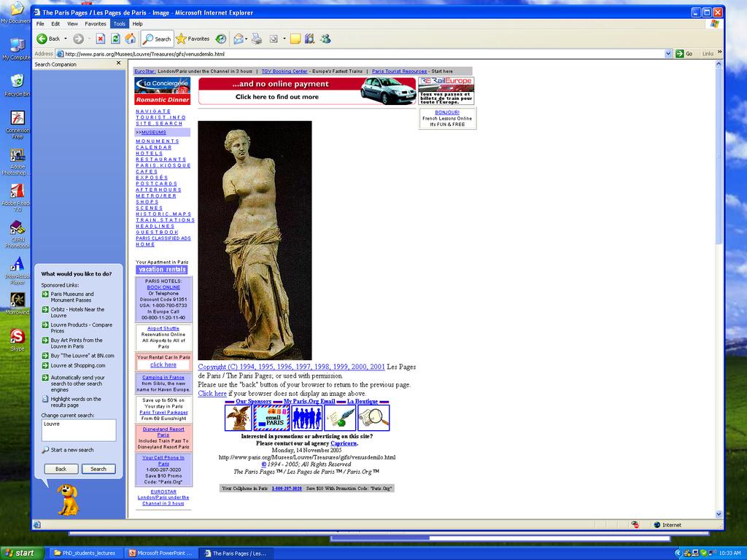The image size is (747, 560).
Task: Open the Edit button dropdown arrow
Action: tap(285, 39)
